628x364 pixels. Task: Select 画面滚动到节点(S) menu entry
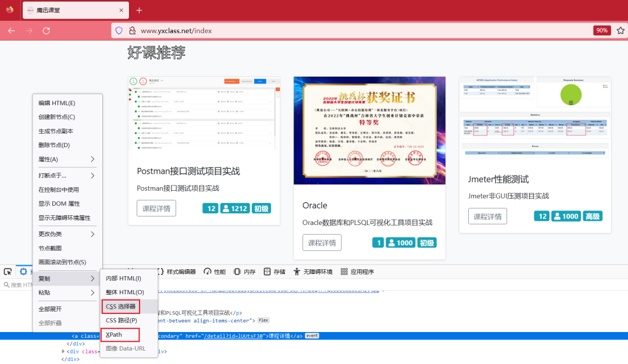(x=67, y=262)
